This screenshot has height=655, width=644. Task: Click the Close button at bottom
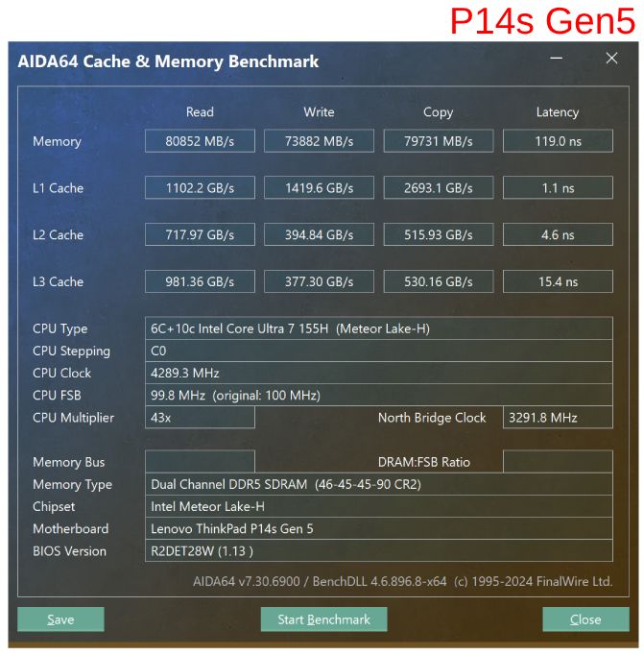(585, 619)
